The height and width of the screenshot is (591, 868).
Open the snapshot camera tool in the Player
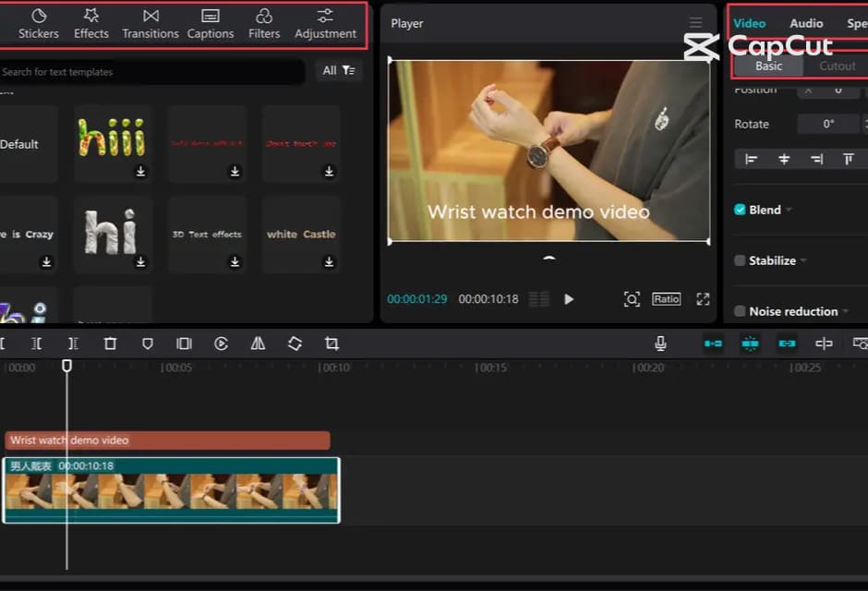pos(633,298)
